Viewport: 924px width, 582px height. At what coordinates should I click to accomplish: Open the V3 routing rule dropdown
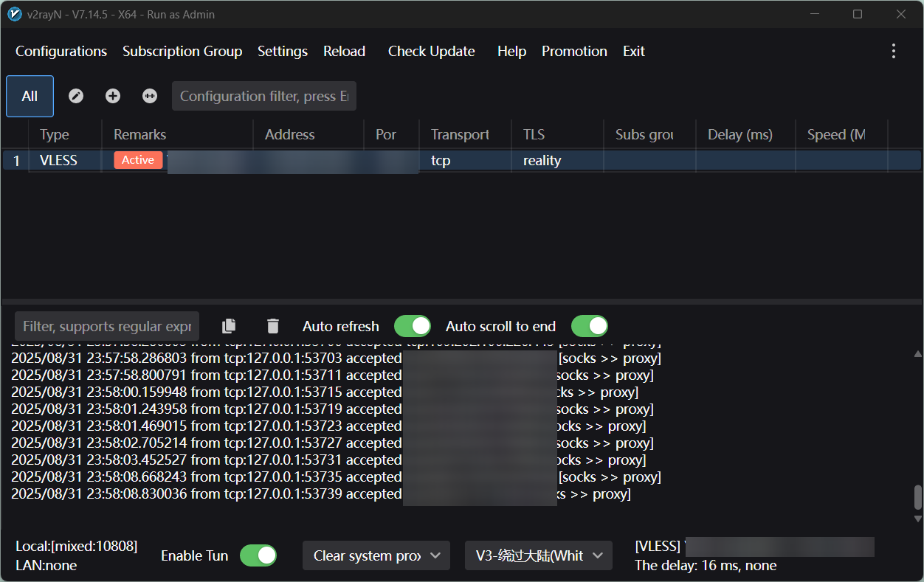pos(538,555)
